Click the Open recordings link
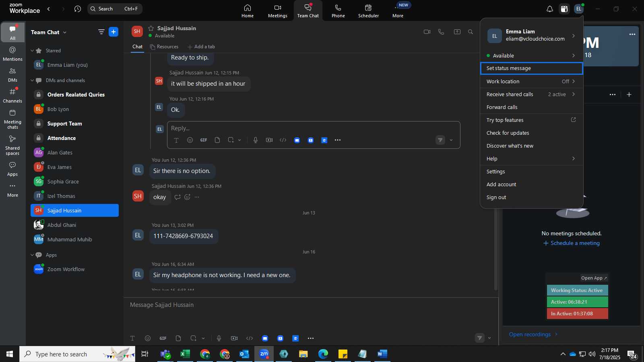Screen dimensions: 644x362 click(x=533, y=334)
